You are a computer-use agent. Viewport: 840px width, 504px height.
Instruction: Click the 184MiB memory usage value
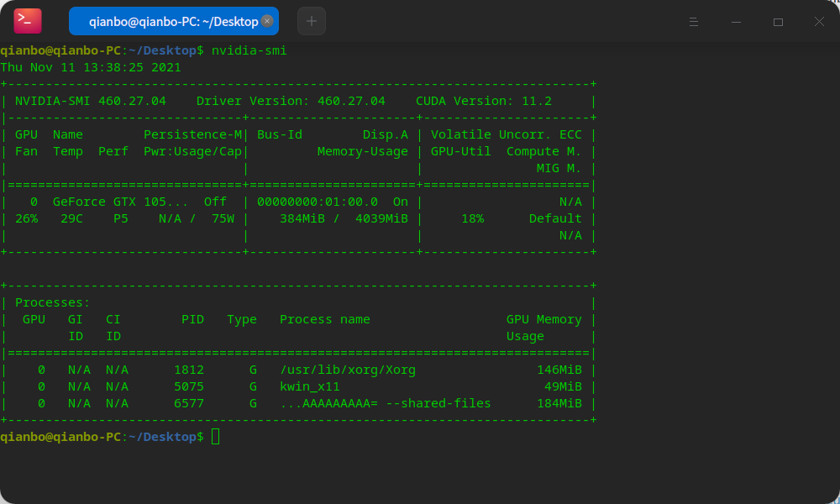pyautogui.click(x=559, y=403)
